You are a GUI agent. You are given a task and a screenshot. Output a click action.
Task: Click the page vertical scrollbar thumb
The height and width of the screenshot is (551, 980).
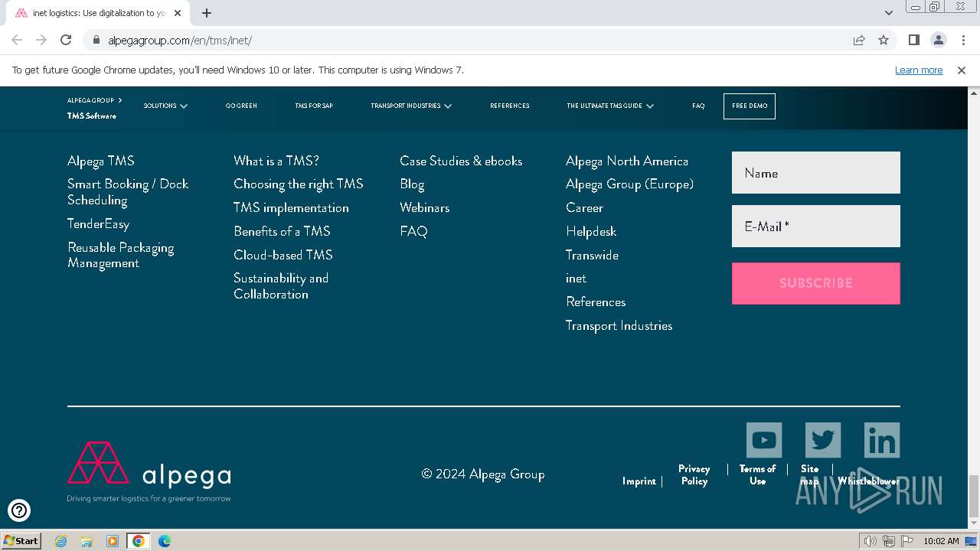point(973,496)
